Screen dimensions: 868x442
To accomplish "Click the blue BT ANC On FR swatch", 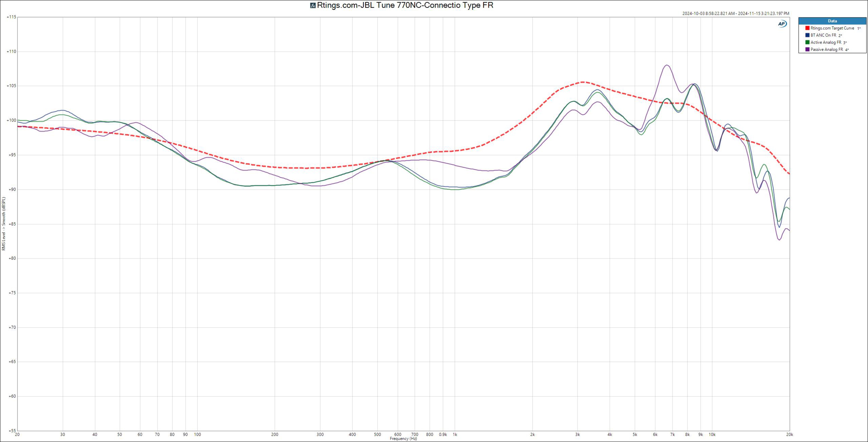I will (x=807, y=35).
